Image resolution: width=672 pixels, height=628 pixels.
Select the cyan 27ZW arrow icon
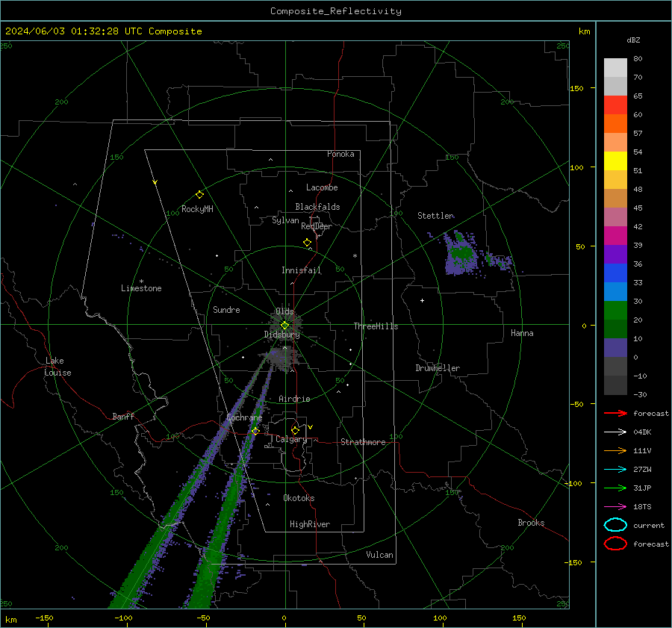(615, 470)
